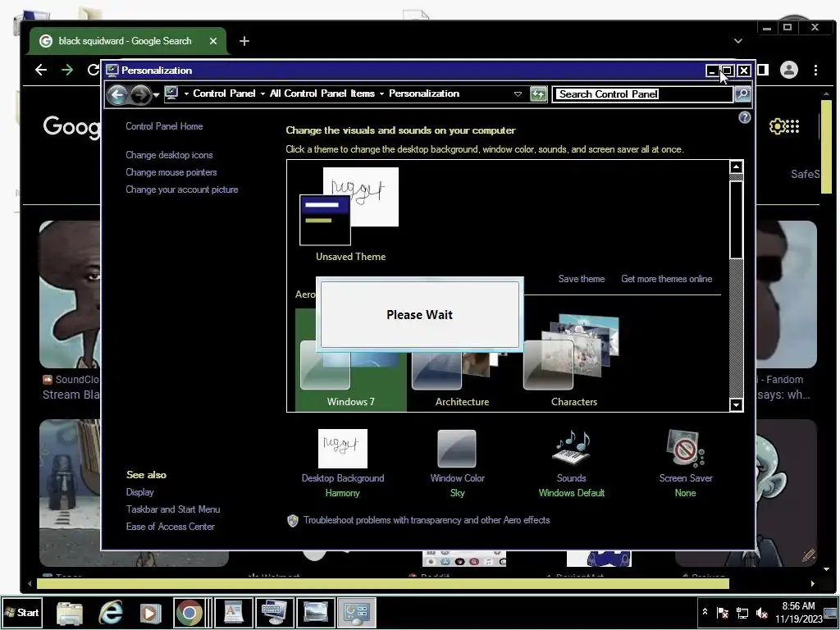Open Change desktop icons link
Screen dimensions: 840x630
(x=169, y=155)
